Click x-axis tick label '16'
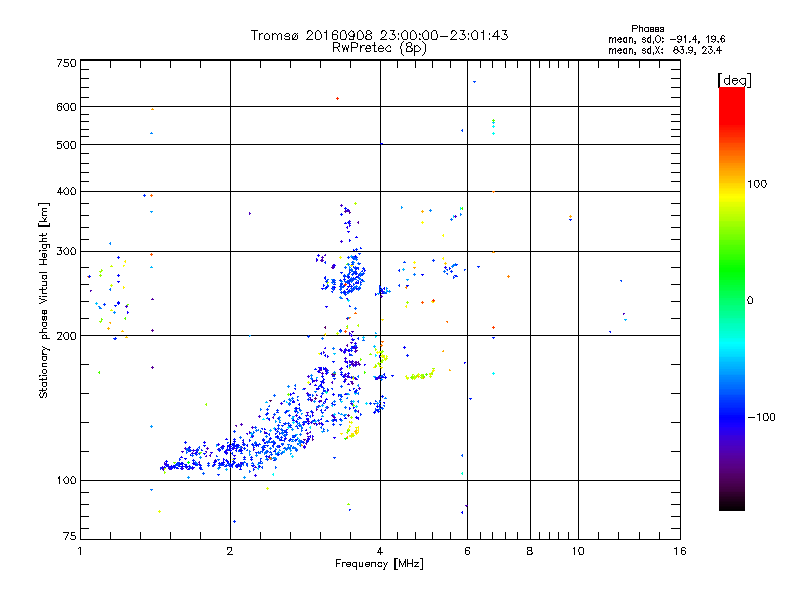 [680, 551]
